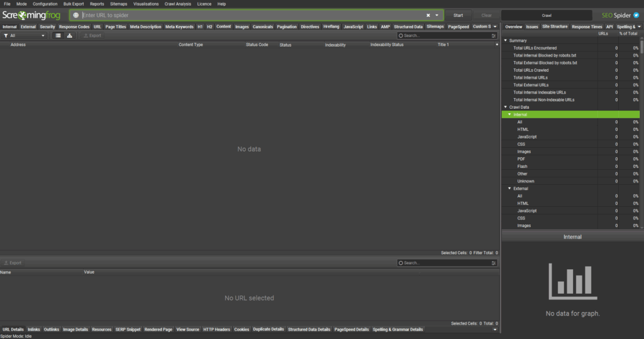Switch to the Site Structure tab
The image size is (644, 339).
click(555, 26)
